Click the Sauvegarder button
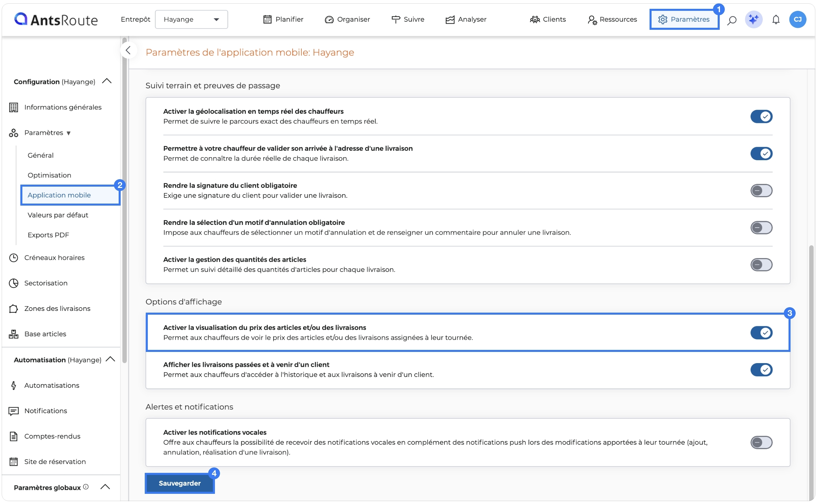 coord(180,483)
